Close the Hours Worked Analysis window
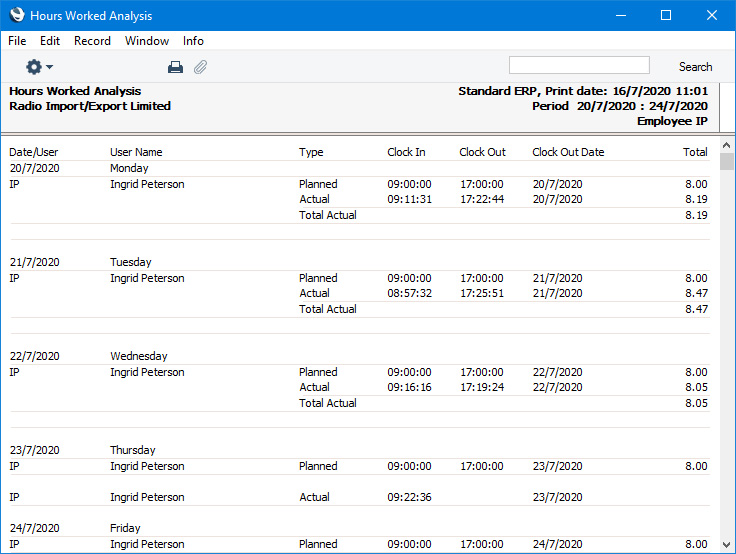Image resolution: width=736 pixels, height=554 pixels. [x=712, y=15]
